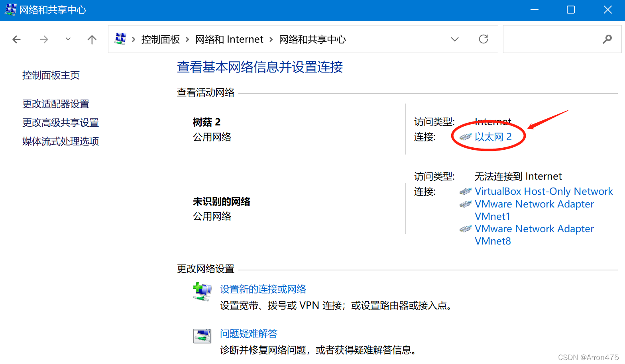Click the VMnet8 adapter icon
625x364 pixels.
click(465, 229)
